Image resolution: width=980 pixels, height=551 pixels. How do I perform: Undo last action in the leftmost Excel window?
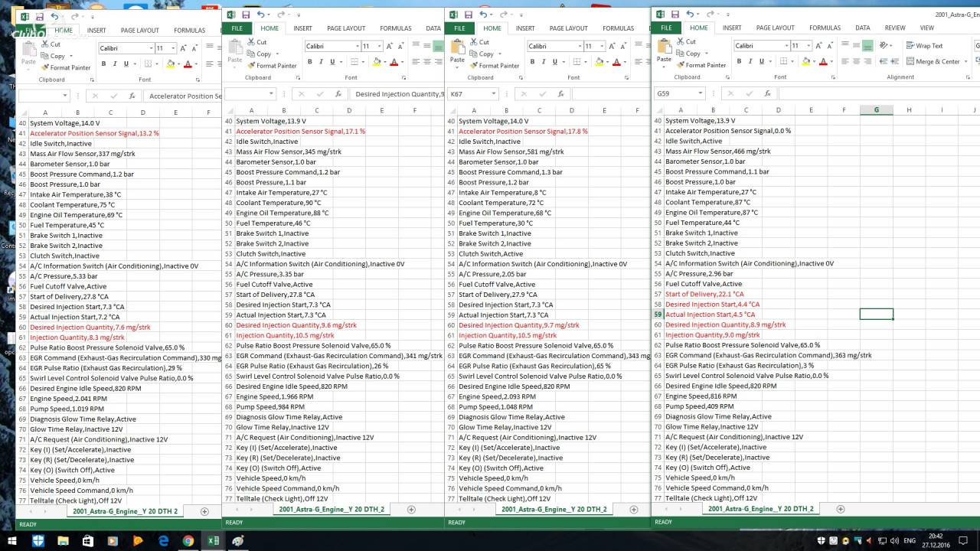tap(55, 16)
